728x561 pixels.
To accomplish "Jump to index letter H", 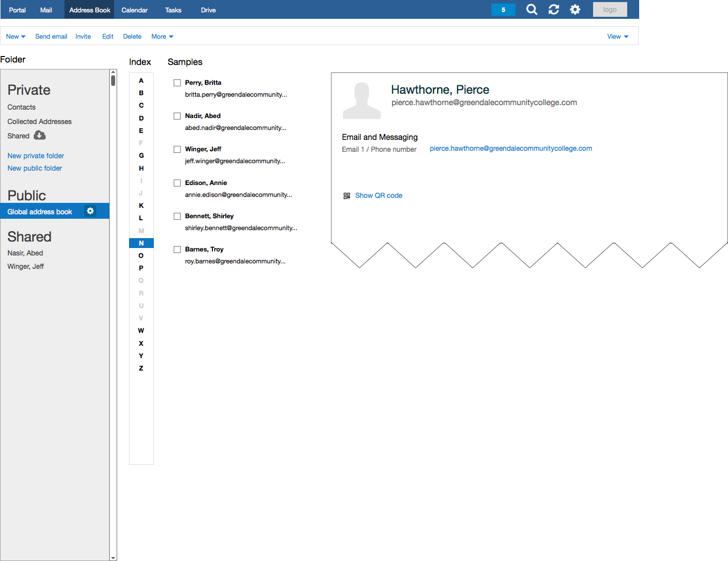I will coord(141,168).
